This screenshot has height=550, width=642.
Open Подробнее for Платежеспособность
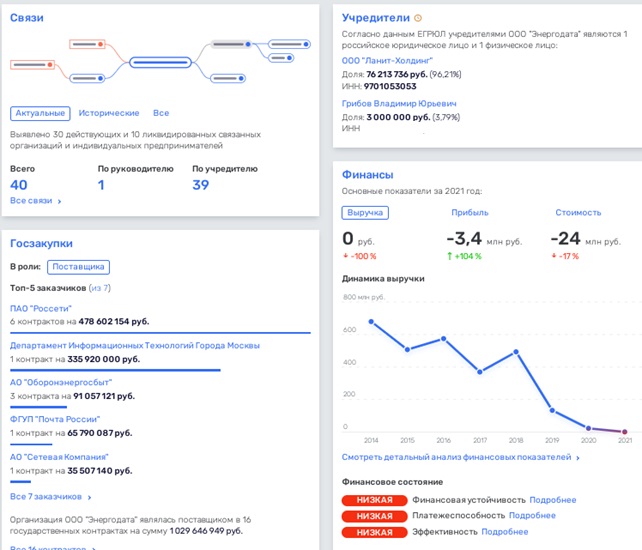click(532, 516)
